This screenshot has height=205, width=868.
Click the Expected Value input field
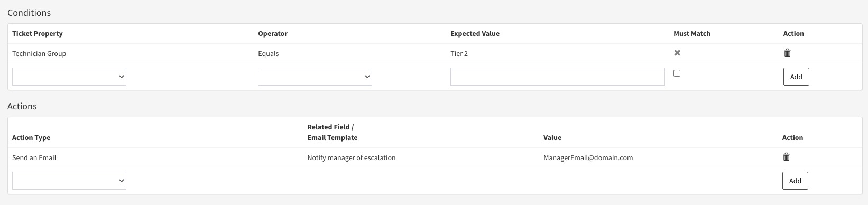click(558, 77)
